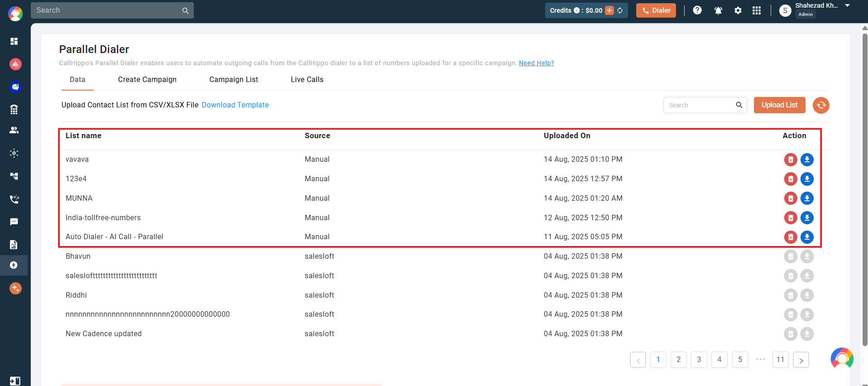Download the vavava list

point(807,159)
